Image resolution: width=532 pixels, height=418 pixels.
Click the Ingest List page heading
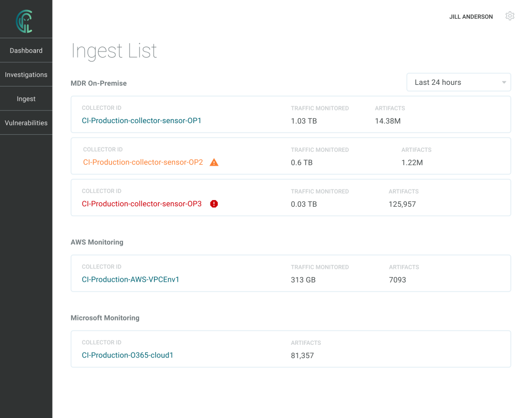[x=114, y=51]
